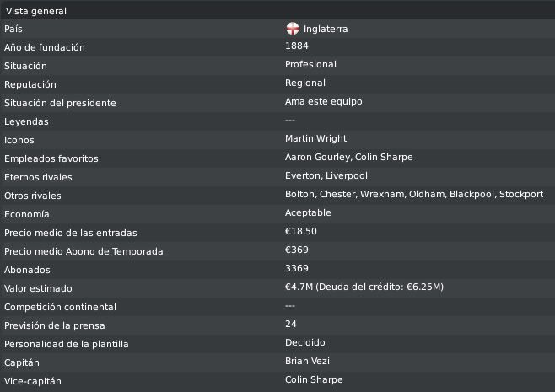Open Bolton in Otros rivales
Viewport: 555px width, 392px height.
click(300, 194)
